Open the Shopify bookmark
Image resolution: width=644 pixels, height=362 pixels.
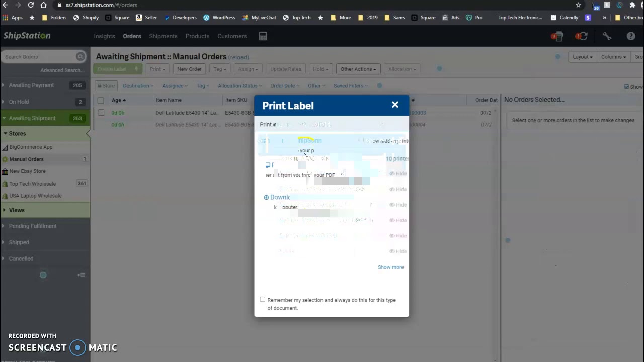(x=86, y=18)
